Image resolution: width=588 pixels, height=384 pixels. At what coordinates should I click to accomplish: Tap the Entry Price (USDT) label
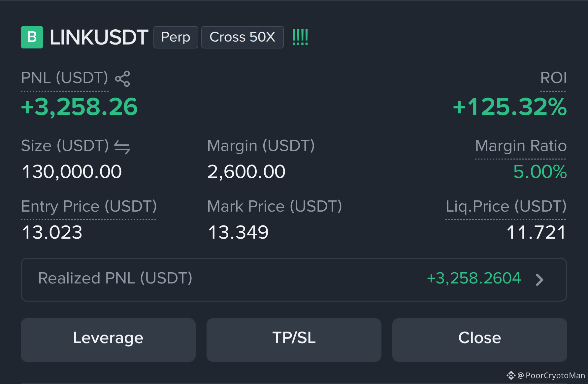click(89, 207)
